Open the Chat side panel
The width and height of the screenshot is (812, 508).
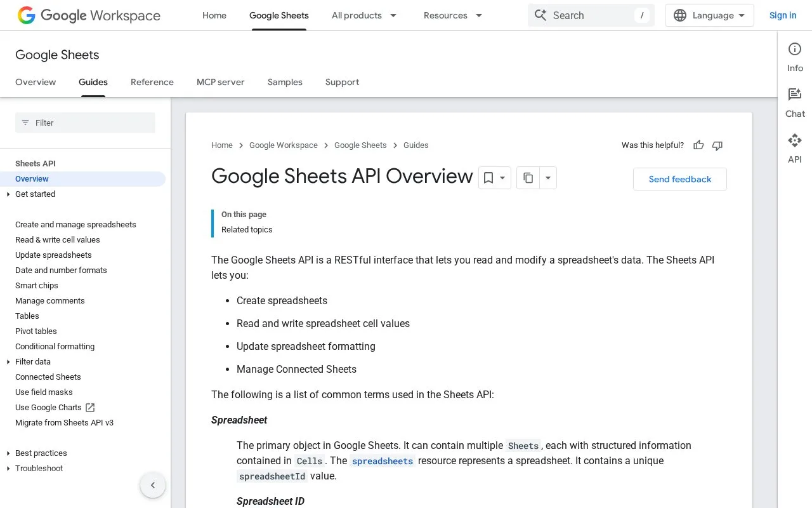[x=795, y=103]
